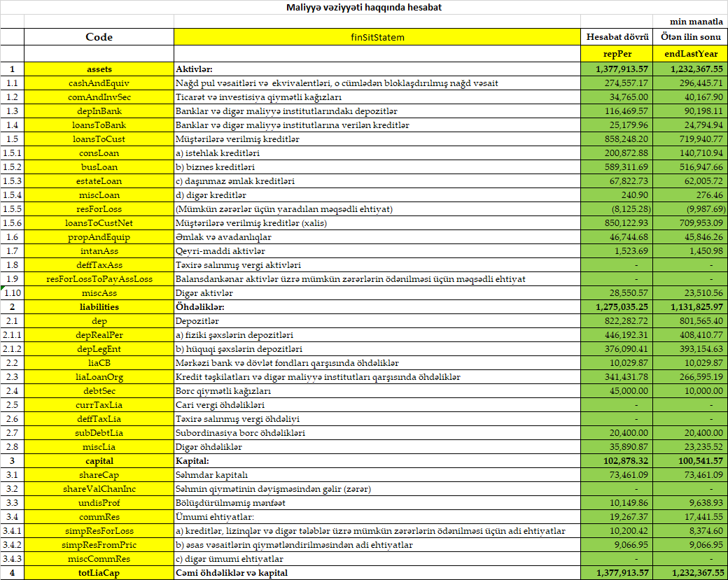Click the "miscLia" code cell
Image resolution: width=728 pixels, height=580 pixels.
coord(99,447)
